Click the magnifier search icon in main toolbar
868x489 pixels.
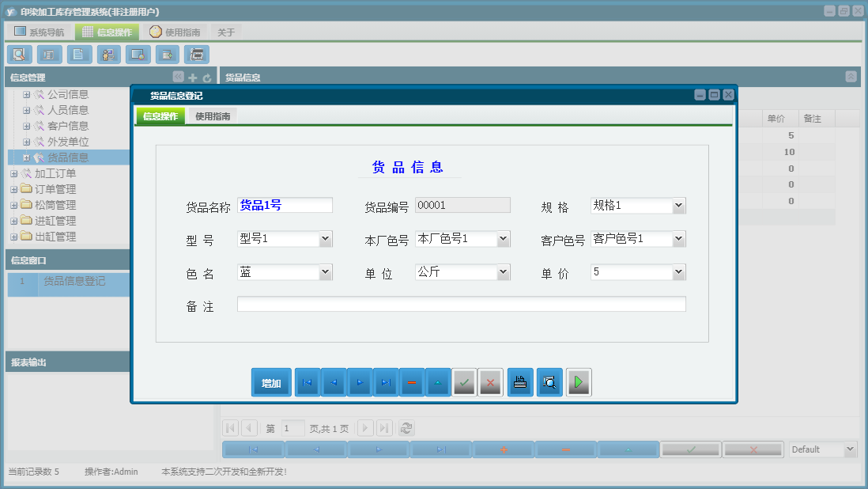point(20,55)
